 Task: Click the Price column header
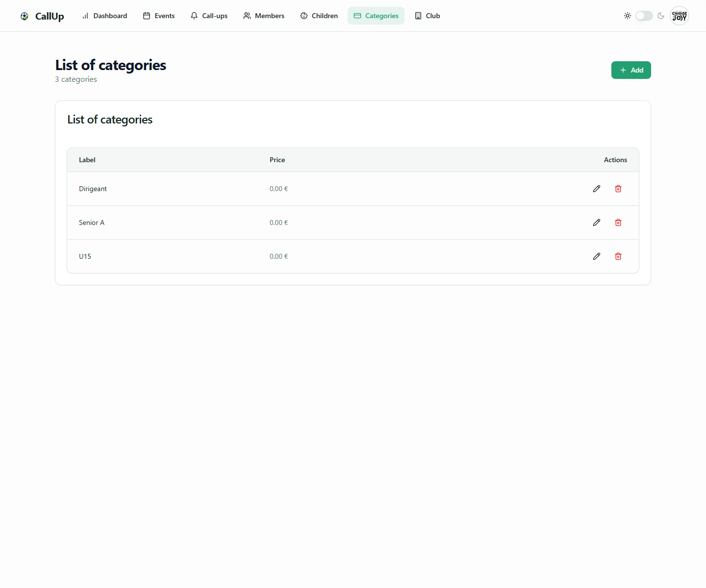(277, 160)
